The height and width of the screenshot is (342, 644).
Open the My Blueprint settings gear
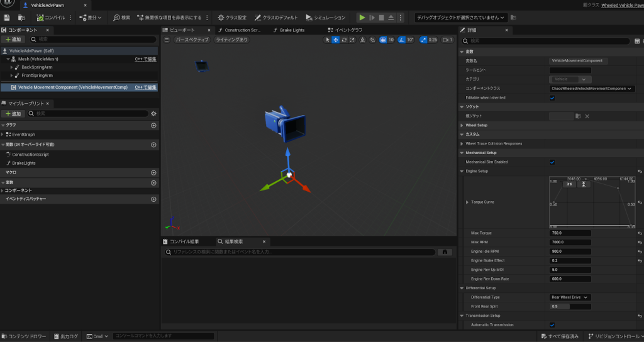point(153,113)
